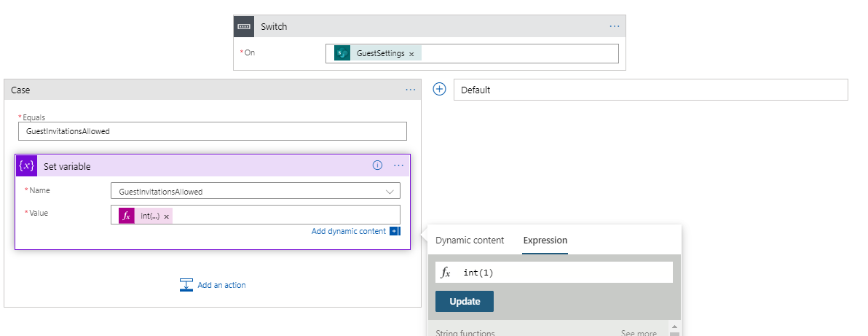
Task: Click the Set variable curly-brace icon
Action: [x=26, y=165]
